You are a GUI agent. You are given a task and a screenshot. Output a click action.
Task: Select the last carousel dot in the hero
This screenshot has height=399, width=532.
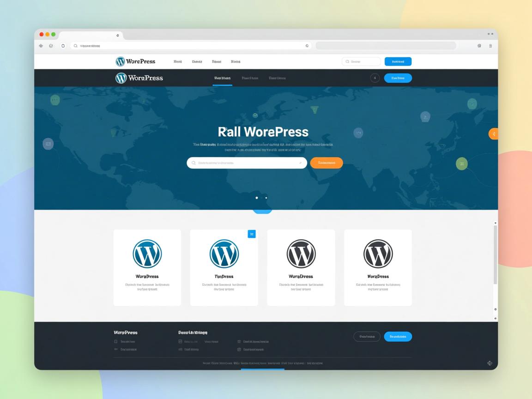(x=266, y=198)
